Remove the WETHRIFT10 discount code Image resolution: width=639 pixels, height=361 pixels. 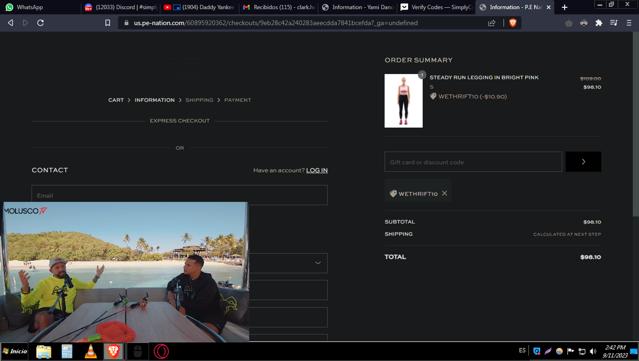[x=445, y=193]
